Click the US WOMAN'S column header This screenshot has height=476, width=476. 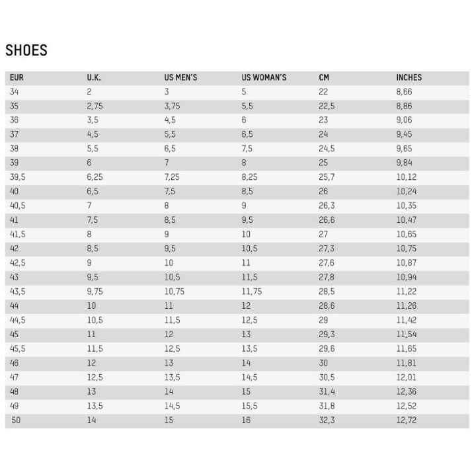(x=264, y=78)
